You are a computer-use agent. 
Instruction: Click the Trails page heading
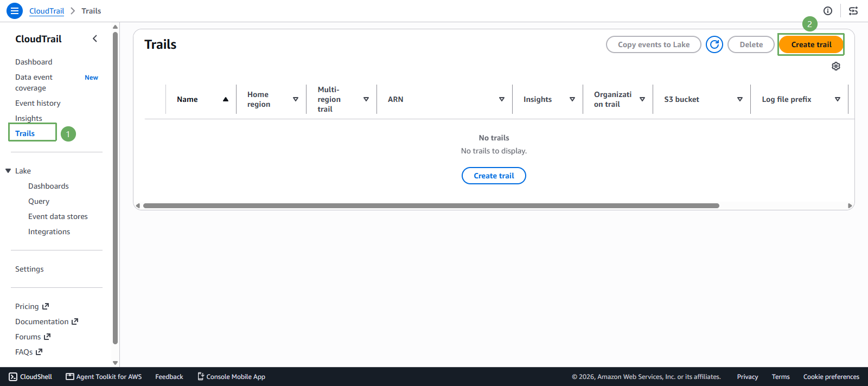click(x=161, y=44)
